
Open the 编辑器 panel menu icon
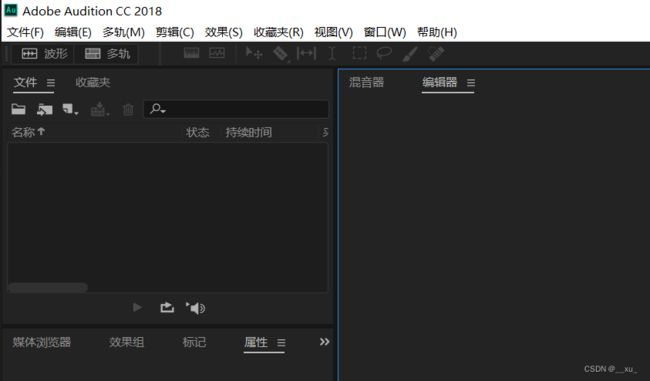471,83
